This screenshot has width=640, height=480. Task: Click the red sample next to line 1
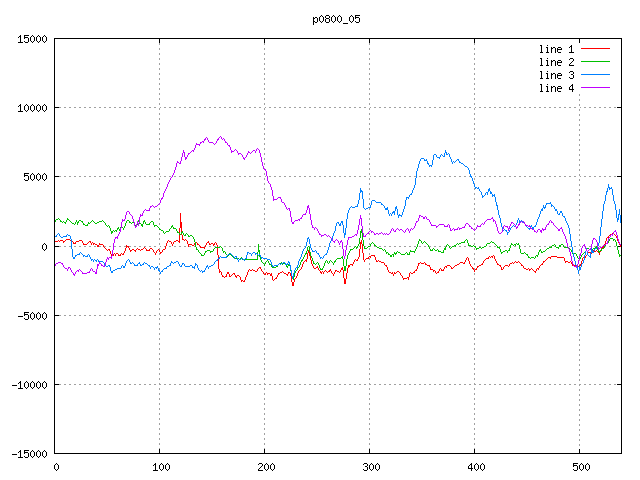point(596,49)
